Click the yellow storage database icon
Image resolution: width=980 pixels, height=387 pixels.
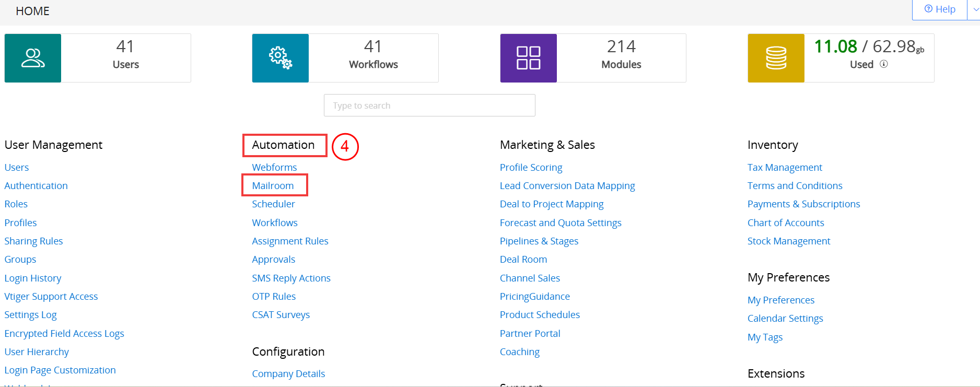tap(776, 58)
